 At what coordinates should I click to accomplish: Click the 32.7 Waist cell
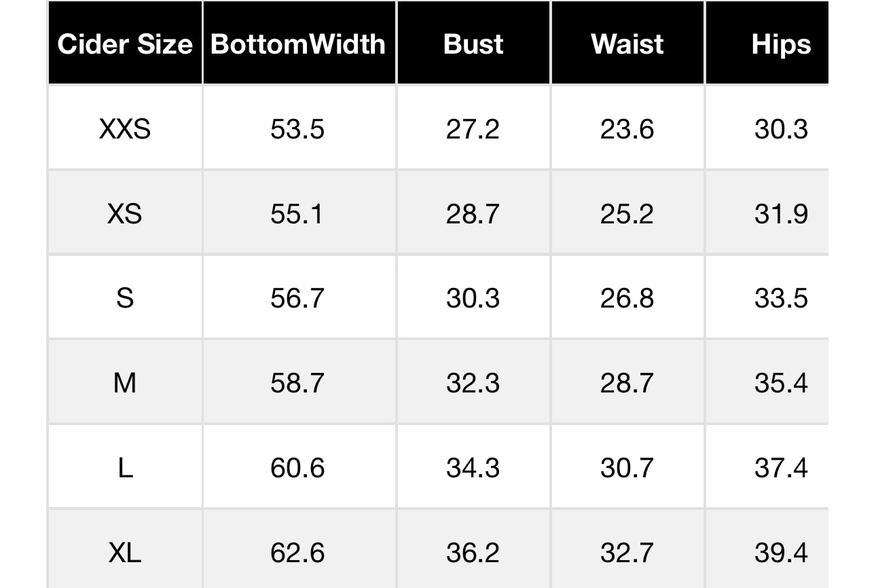point(627,553)
